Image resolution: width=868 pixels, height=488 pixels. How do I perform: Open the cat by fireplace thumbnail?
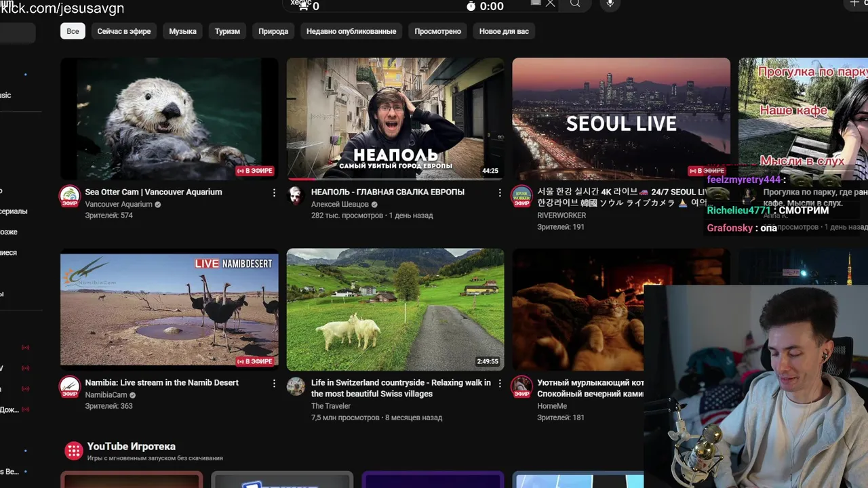tap(578, 309)
